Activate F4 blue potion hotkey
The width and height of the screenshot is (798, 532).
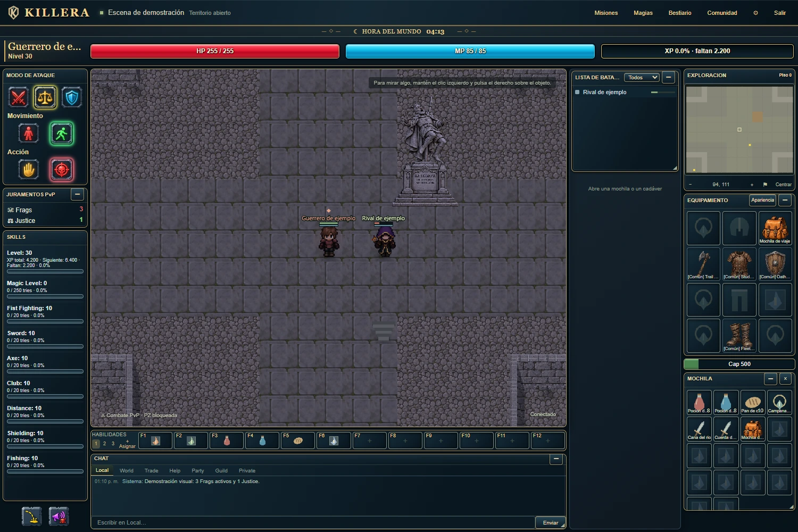tap(262, 440)
